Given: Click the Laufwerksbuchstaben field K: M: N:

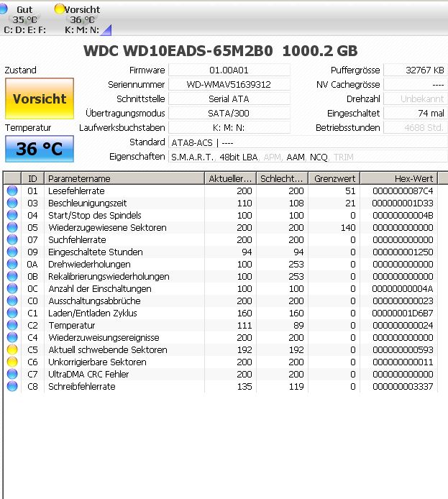Looking at the screenshot, I should [229, 127].
